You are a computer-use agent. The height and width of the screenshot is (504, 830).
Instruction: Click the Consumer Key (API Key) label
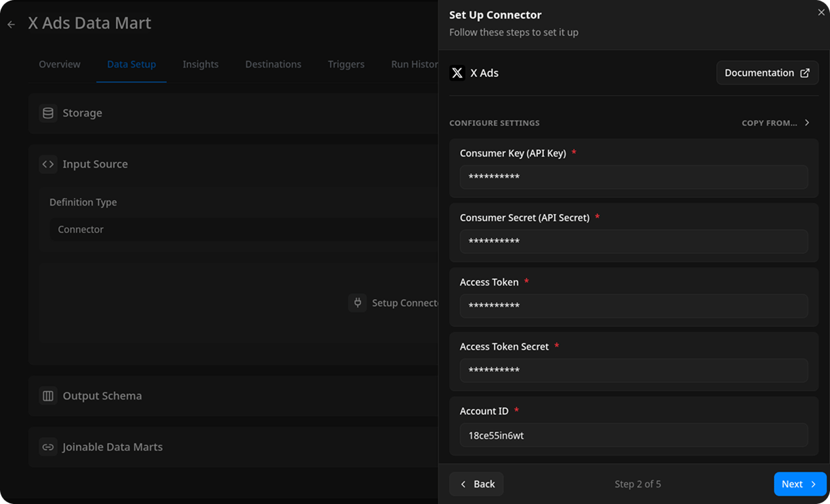(513, 153)
